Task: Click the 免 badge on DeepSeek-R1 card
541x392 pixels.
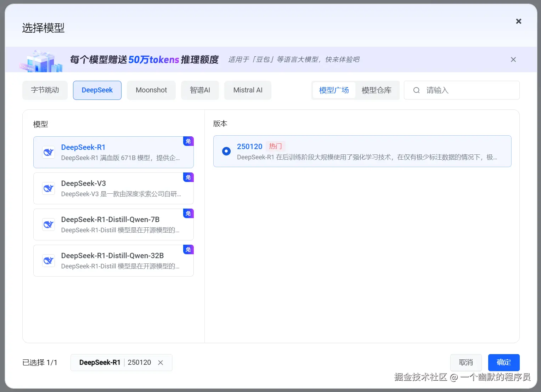Action: point(188,141)
